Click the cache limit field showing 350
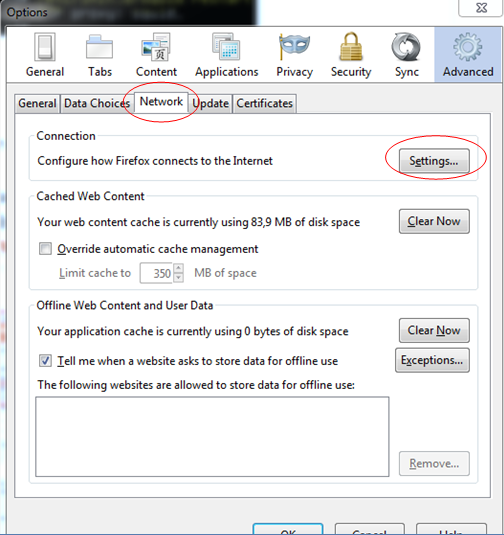Image resolution: width=504 pixels, height=535 pixels. coord(157,273)
